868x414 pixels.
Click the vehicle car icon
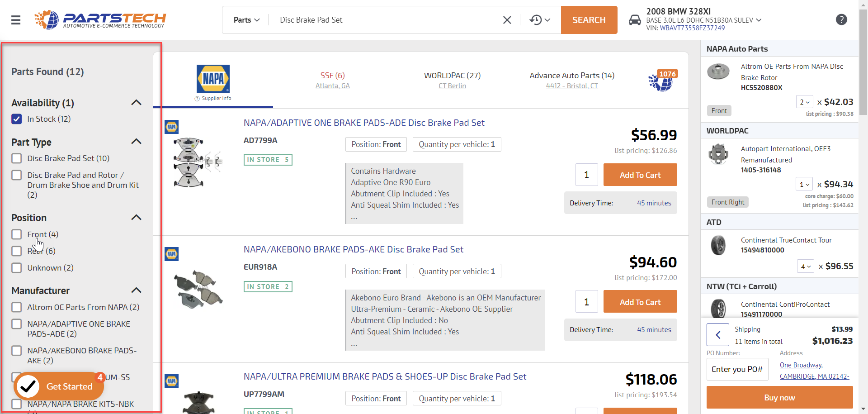pos(635,20)
